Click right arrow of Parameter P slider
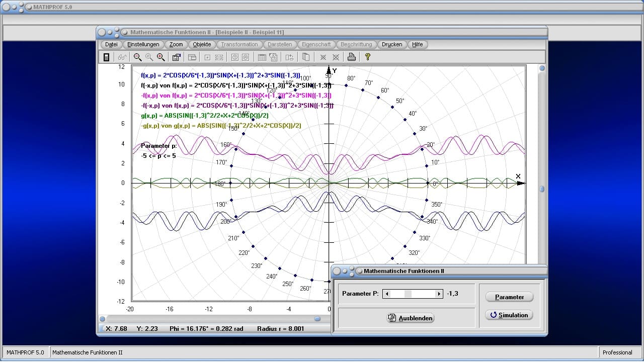 tap(439, 294)
